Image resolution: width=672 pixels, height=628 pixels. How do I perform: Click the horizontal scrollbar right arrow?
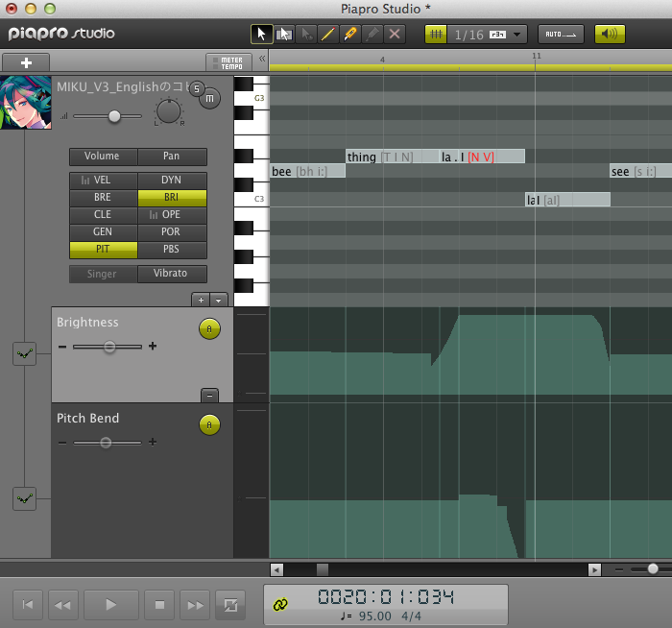[594, 570]
